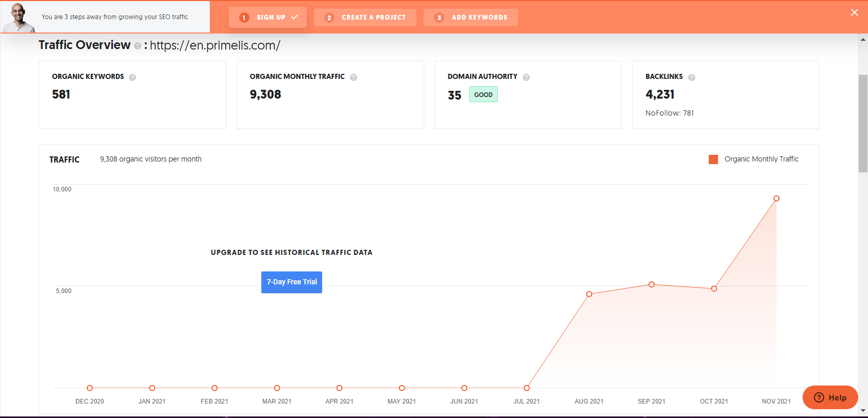Open the Help chat button
The image size is (868, 418).
click(830, 397)
